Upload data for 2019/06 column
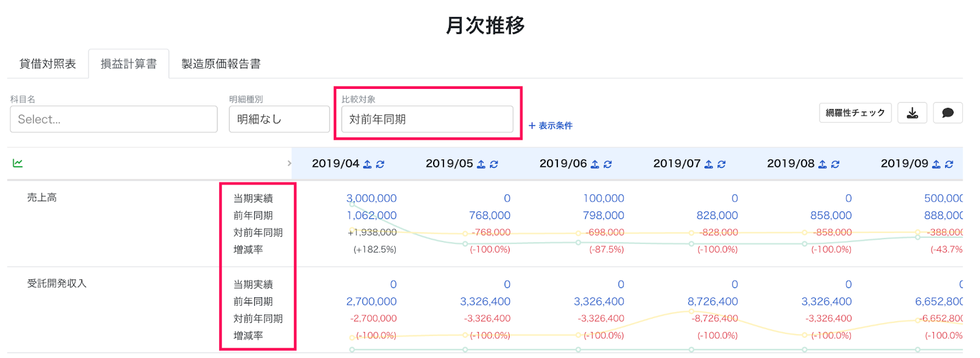The image size is (980, 358). pos(595,164)
